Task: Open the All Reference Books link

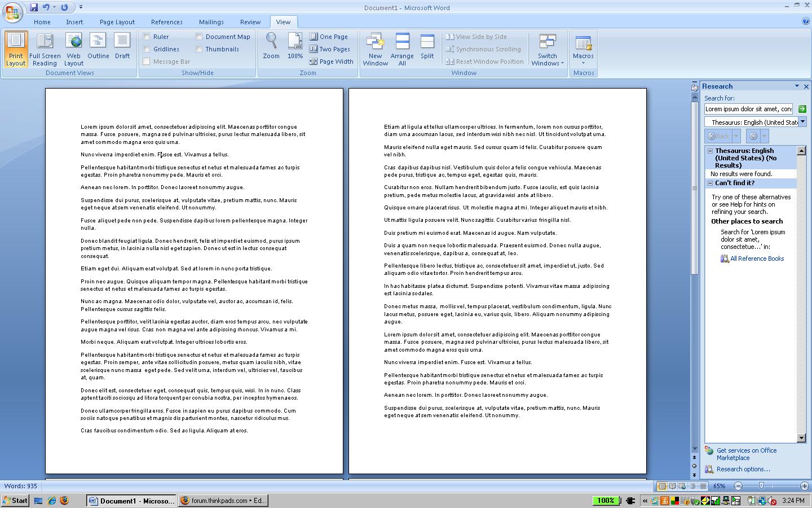Action: click(x=757, y=259)
